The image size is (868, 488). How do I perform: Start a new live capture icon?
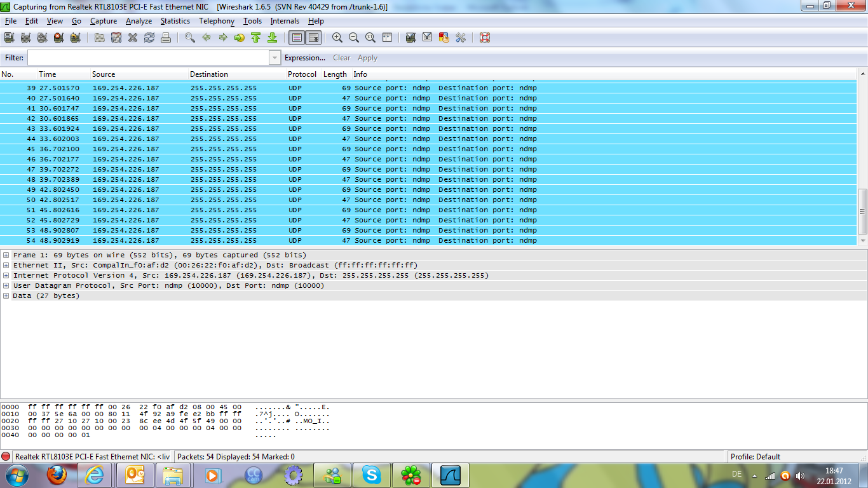pos(42,37)
